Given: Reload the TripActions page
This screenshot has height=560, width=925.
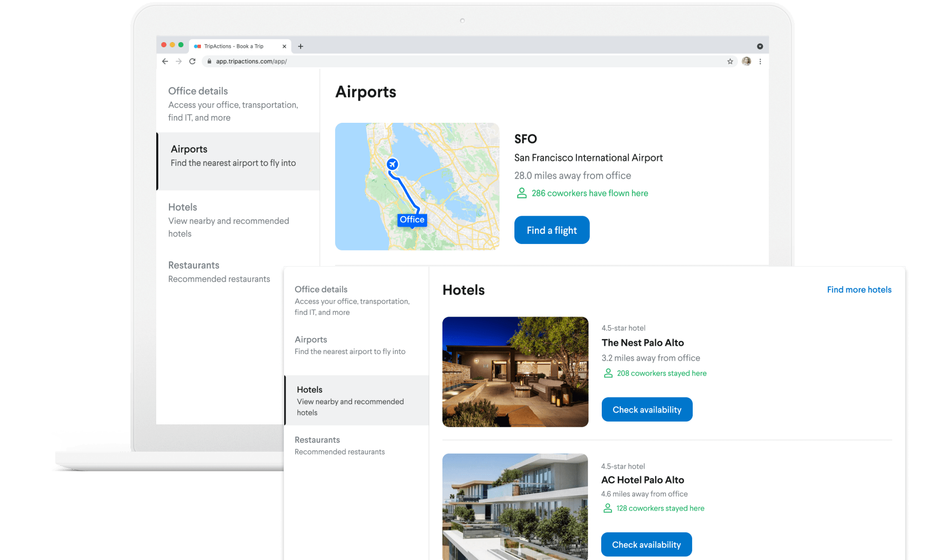Looking at the screenshot, I should pyautogui.click(x=192, y=61).
